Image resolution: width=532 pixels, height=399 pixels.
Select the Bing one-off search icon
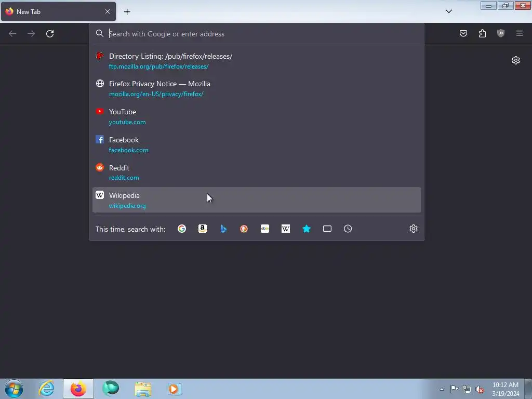[223, 229]
